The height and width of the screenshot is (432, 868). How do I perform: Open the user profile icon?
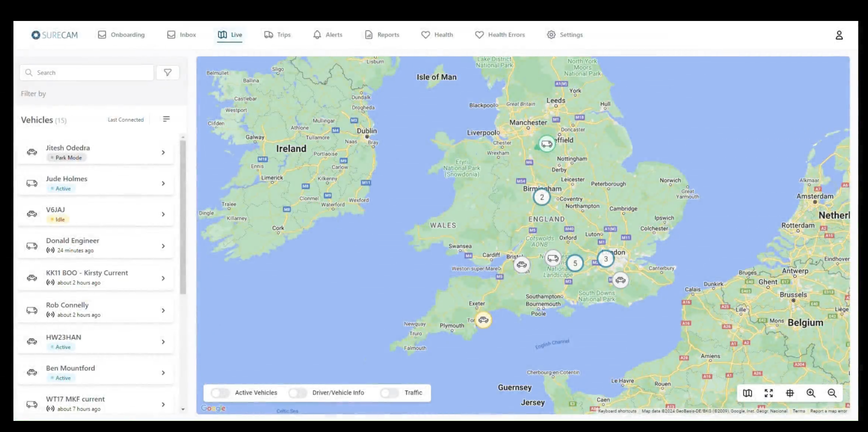click(x=839, y=35)
